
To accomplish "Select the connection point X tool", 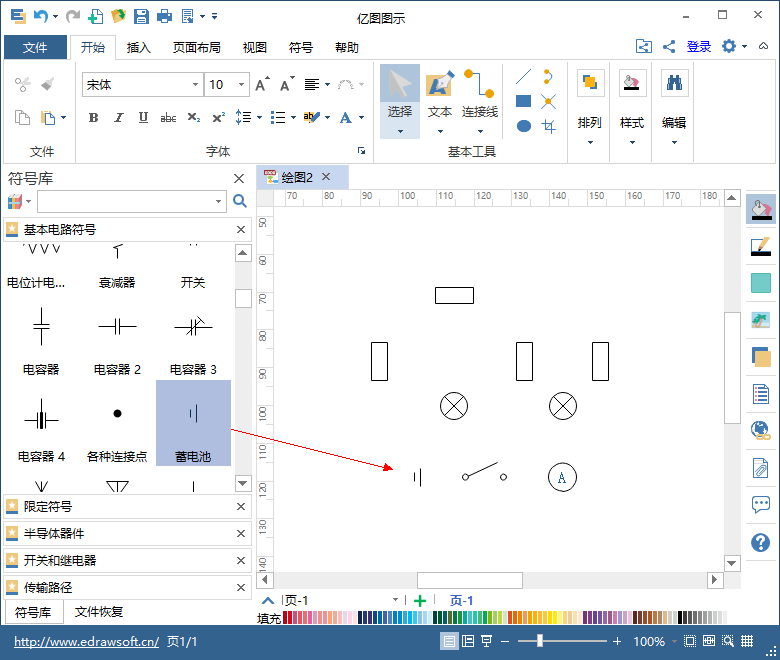I will click(x=548, y=101).
